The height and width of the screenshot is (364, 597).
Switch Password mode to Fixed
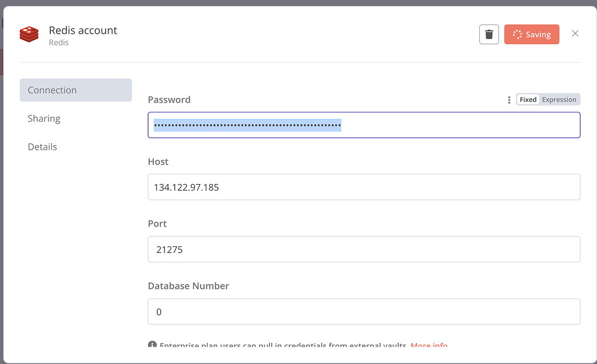click(528, 100)
